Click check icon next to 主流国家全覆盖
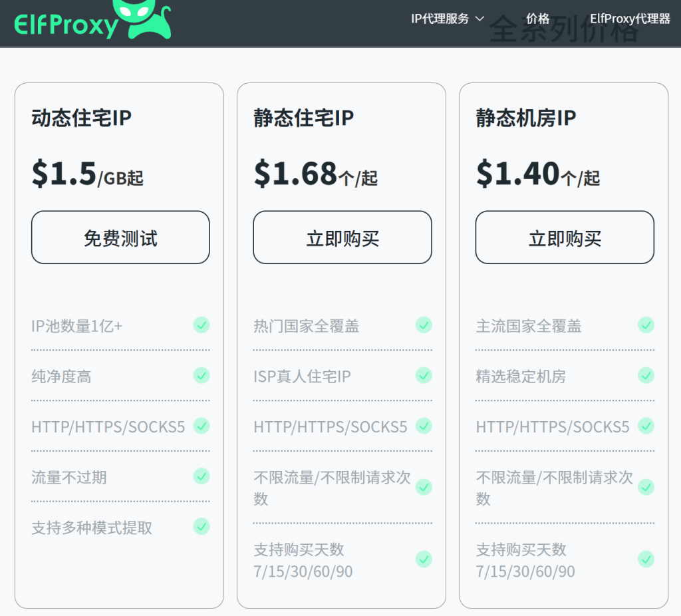The image size is (681, 616). [646, 325]
